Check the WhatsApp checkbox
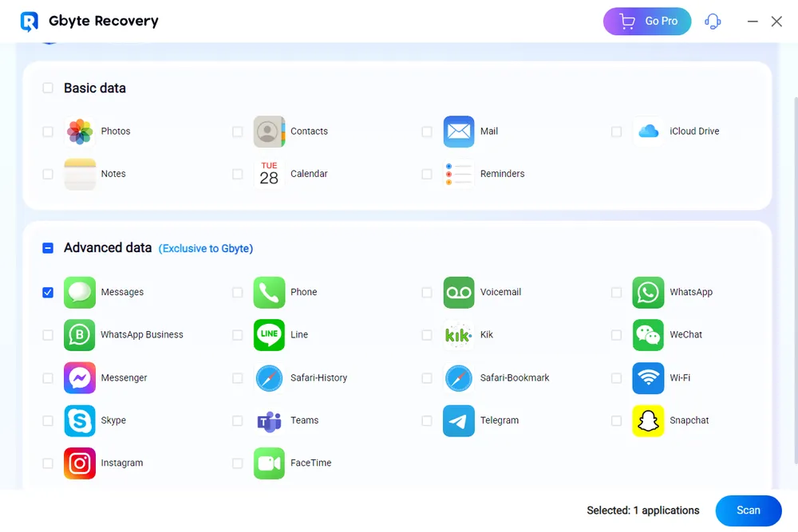Screen dimensions: 798x532 (x=616, y=293)
